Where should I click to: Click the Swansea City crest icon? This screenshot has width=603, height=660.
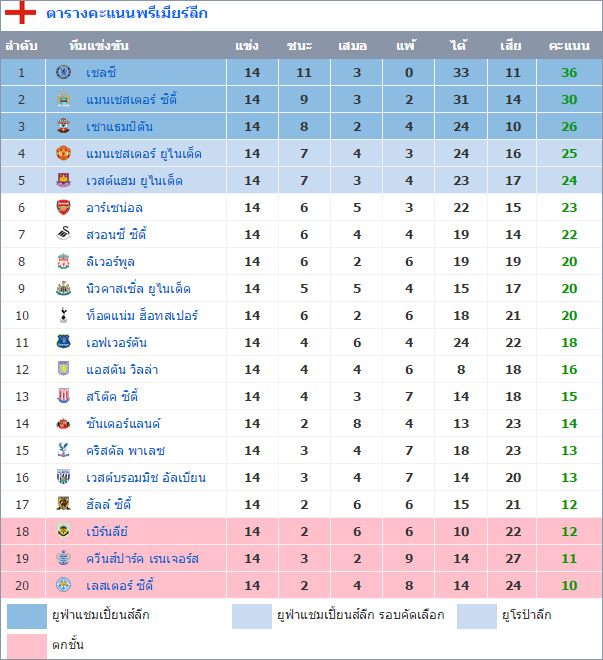[64, 235]
